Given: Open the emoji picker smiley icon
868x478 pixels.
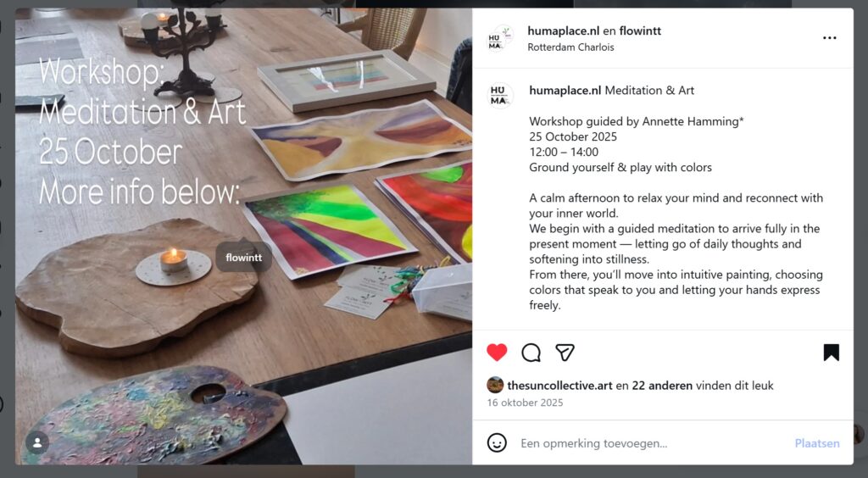Looking at the screenshot, I should coord(497,442).
